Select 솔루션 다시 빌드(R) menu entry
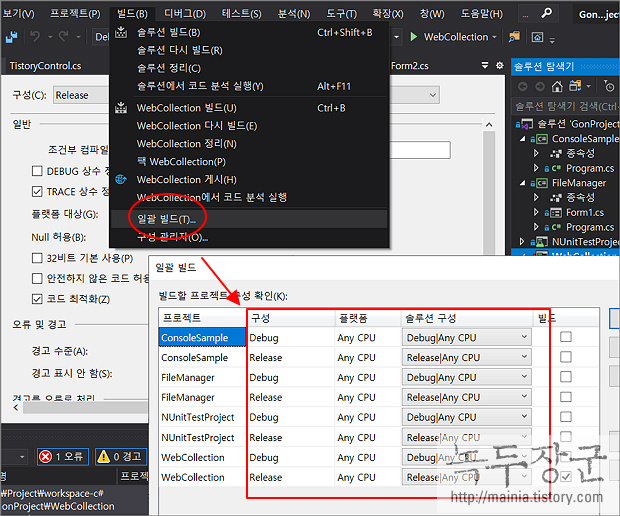The width and height of the screenshot is (620, 516). point(248,50)
